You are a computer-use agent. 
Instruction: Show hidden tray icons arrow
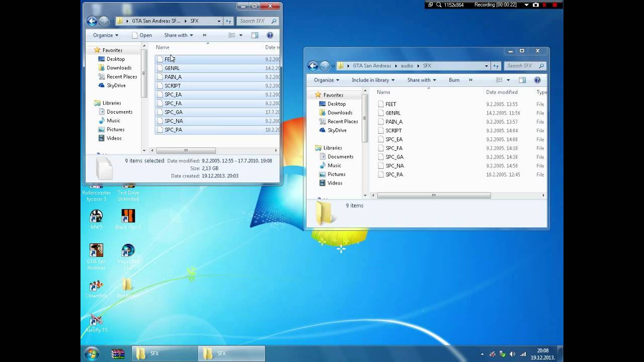pyautogui.click(x=482, y=354)
